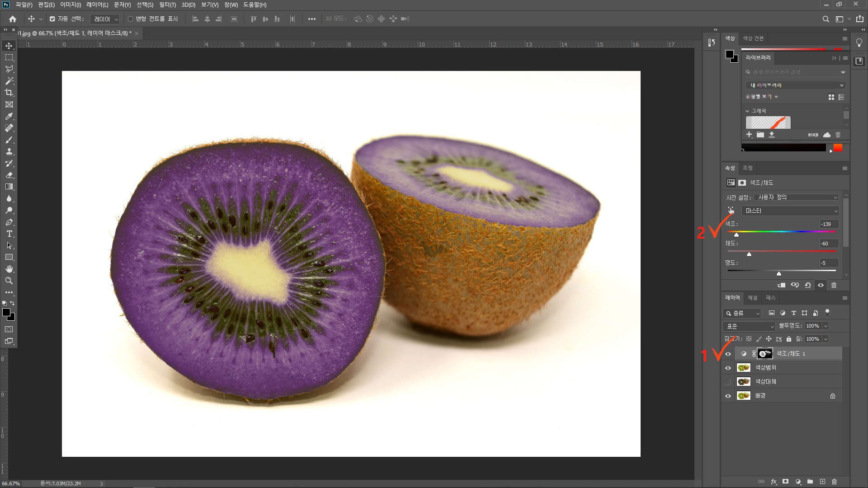Select the Eraser tool
The height and width of the screenshot is (488, 868).
pyautogui.click(x=9, y=175)
